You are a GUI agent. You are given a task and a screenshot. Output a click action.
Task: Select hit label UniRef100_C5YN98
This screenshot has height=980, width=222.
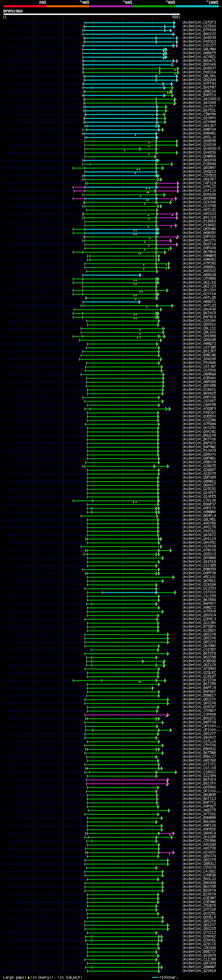click(199, 278)
